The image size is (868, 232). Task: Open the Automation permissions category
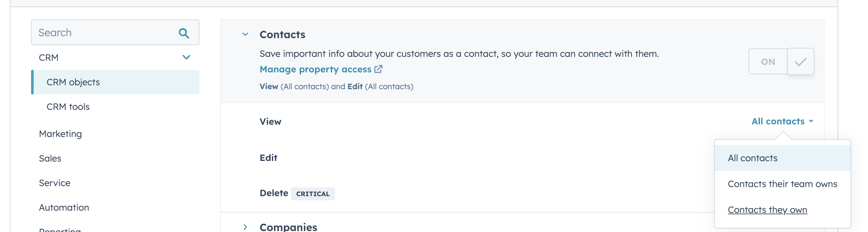click(x=64, y=207)
